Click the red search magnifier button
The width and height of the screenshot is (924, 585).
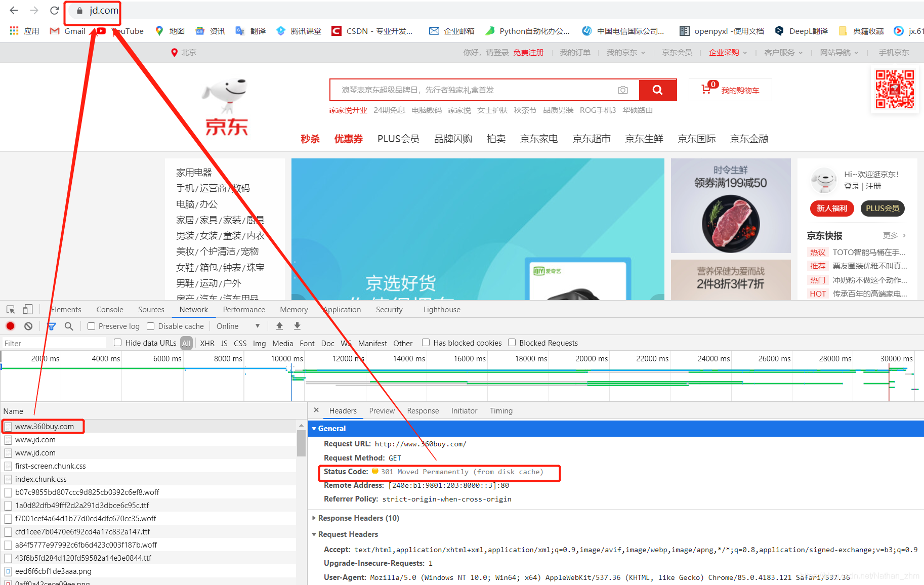coord(657,90)
